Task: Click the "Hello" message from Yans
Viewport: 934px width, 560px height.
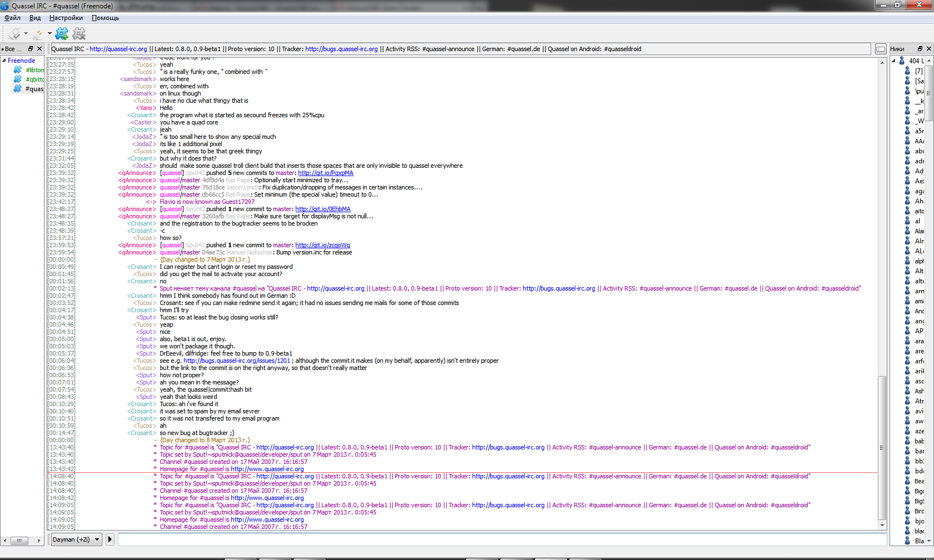Action: [x=166, y=108]
